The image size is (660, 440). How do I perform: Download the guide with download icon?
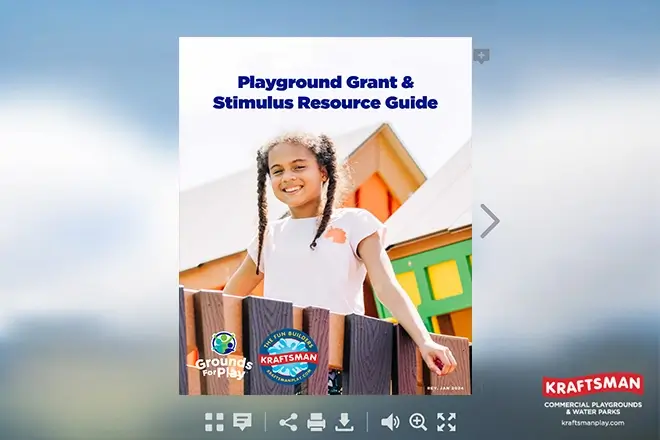coord(344,422)
